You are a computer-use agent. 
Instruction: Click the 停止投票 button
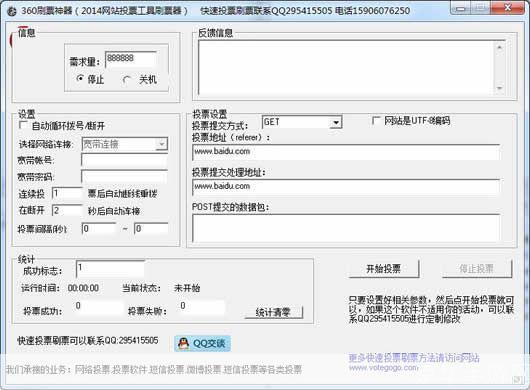click(477, 269)
